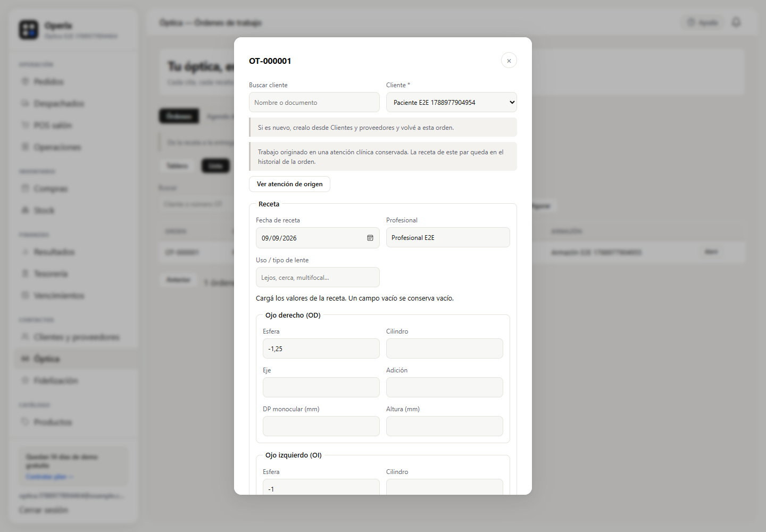Click the "Receta" section heading
766x532 pixels.
269,204
